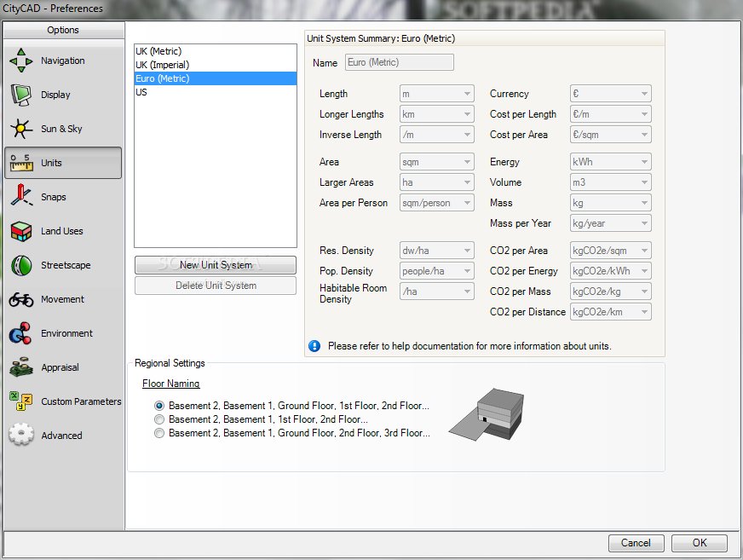Open the Inverse Length dropdown
The height and width of the screenshot is (560, 743).
click(x=436, y=135)
